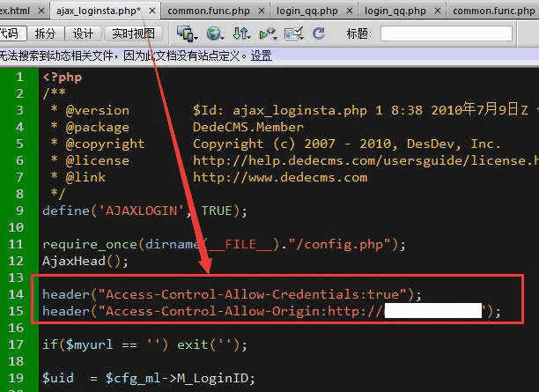
Task: Click the refresh design view icon
Action: [319, 33]
